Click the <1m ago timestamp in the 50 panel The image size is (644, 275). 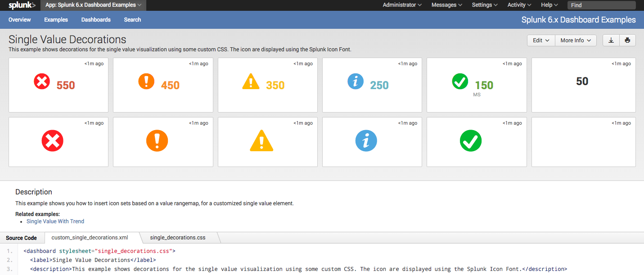coord(621,63)
